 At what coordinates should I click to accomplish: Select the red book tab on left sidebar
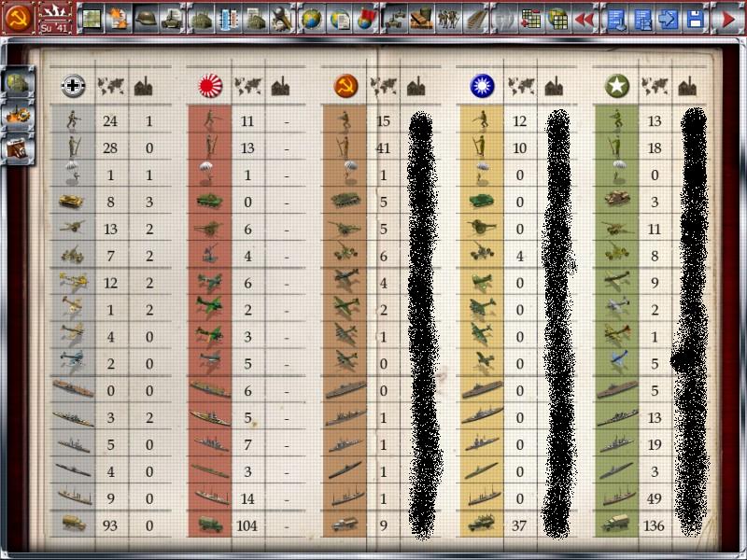(18, 148)
